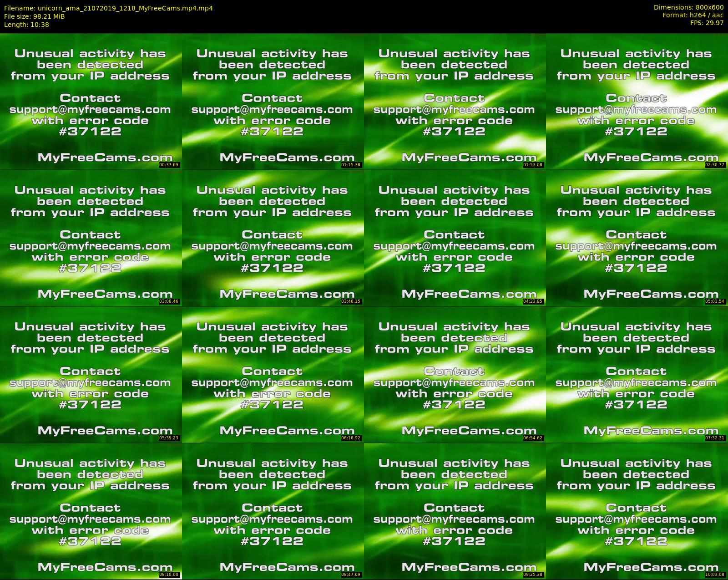Select the thumbnail at 03:46.15
This screenshot has width=728, height=580.
point(273,238)
